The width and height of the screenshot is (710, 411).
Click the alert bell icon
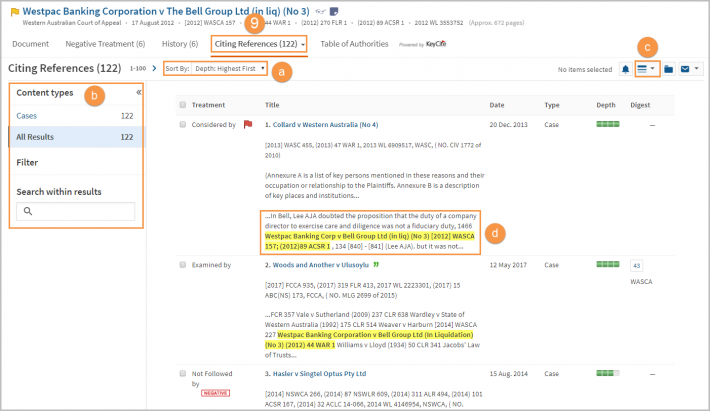tap(625, 69)
